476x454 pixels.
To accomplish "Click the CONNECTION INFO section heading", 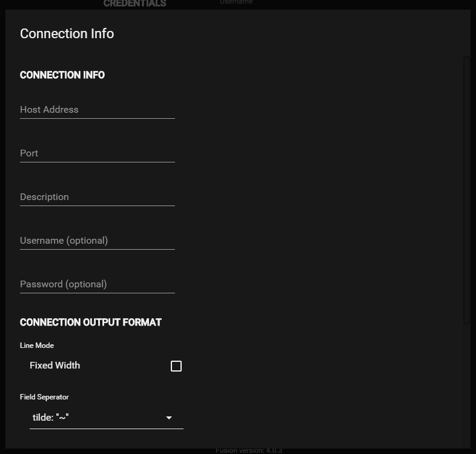I will point(62,75).
